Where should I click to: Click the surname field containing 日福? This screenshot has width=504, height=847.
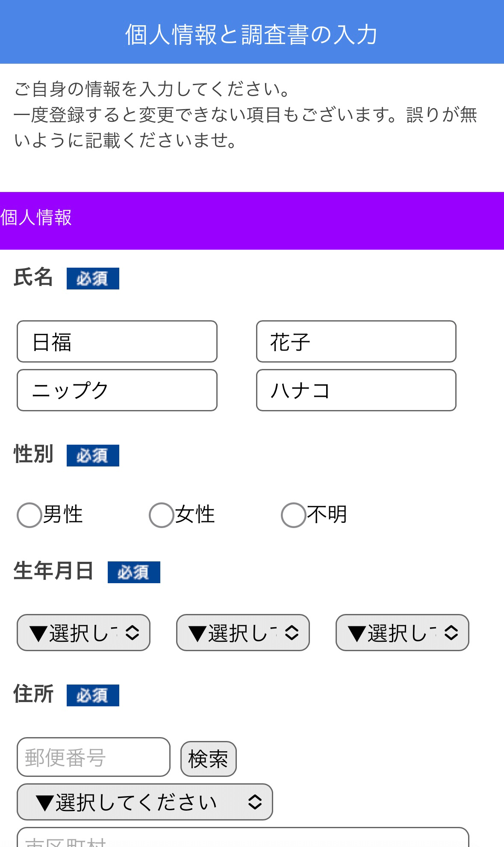point(117,342)
